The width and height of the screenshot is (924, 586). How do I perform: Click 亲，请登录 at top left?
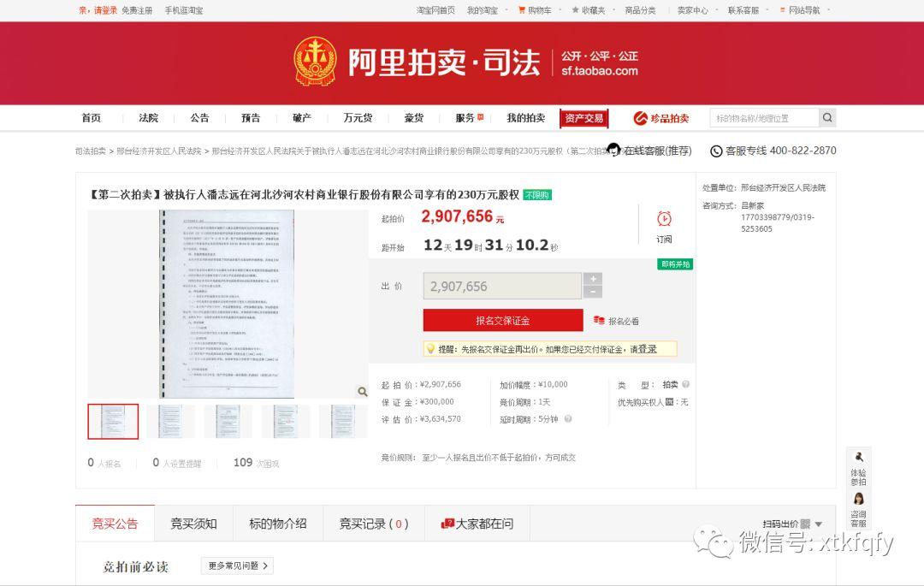[98, 10]
